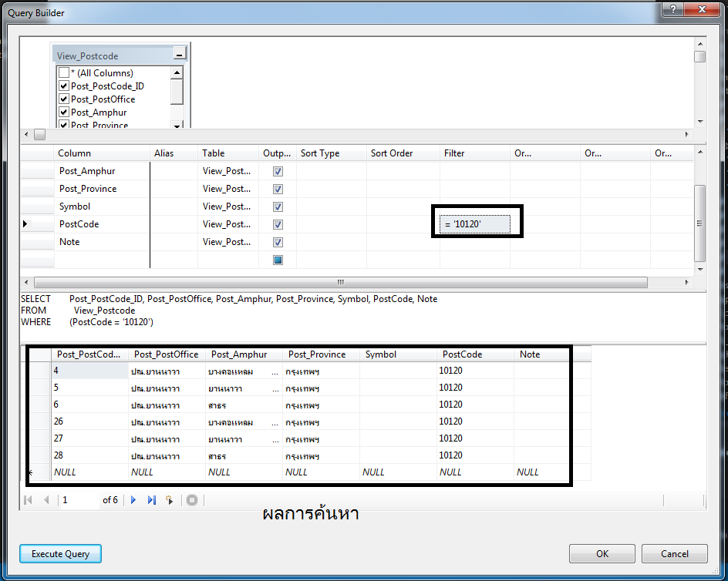This screenshot has height=581, width=728.
Task: Jump to the last result row
Action: tap(151, 500)
